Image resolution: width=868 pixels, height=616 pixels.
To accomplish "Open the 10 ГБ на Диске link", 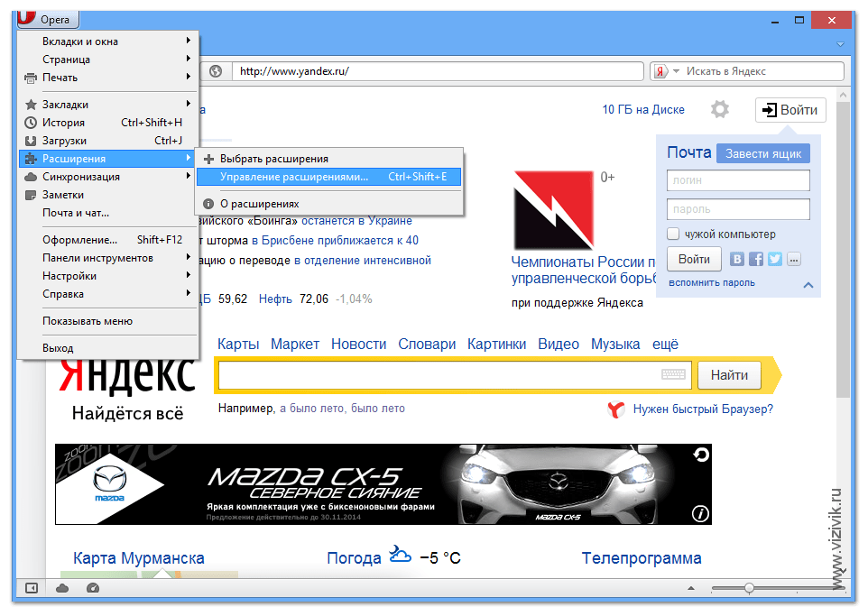I will point(643,110).
